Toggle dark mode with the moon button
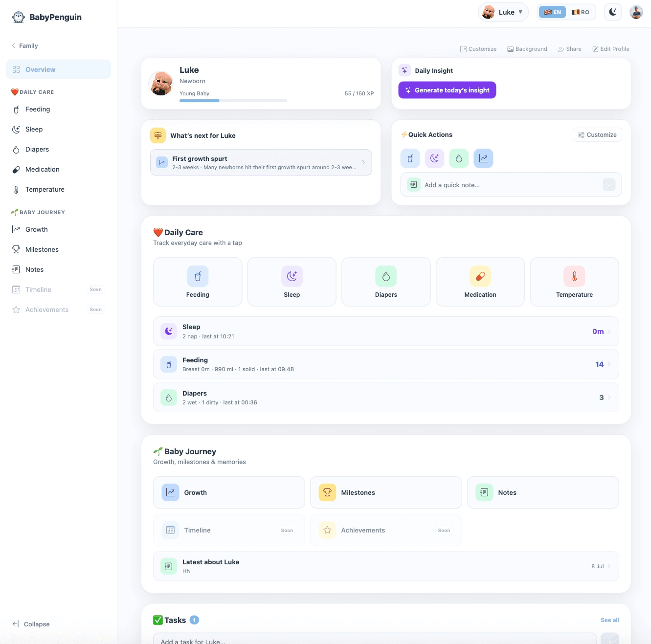This screenshot has height=644, width=651. point(613,12)
